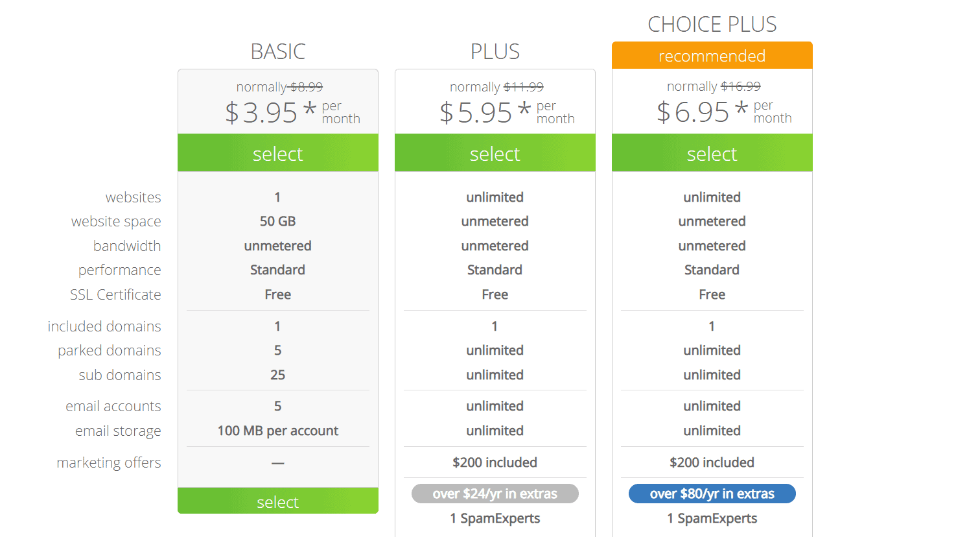Click '1 SpamExperts' under Plus plan

point(495,518)
